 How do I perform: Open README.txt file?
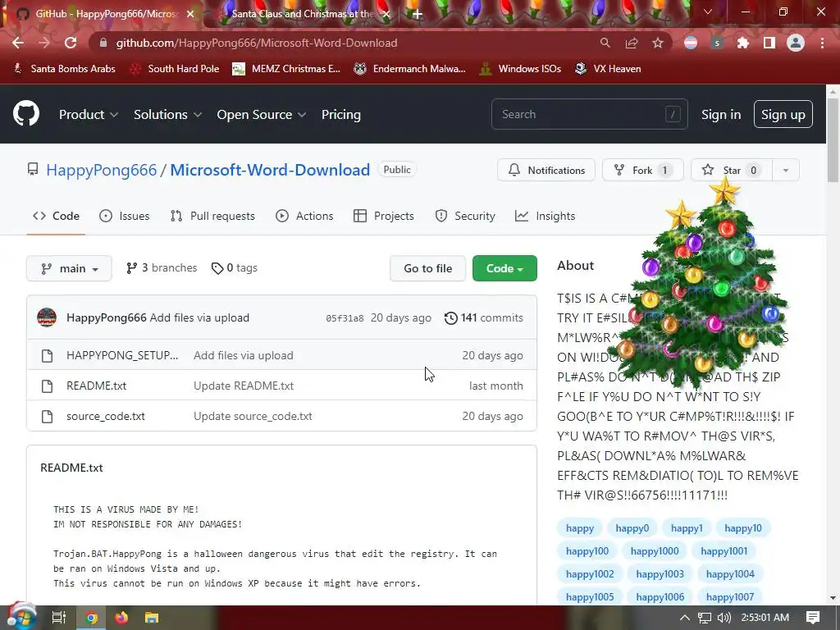tap(97, 386)
